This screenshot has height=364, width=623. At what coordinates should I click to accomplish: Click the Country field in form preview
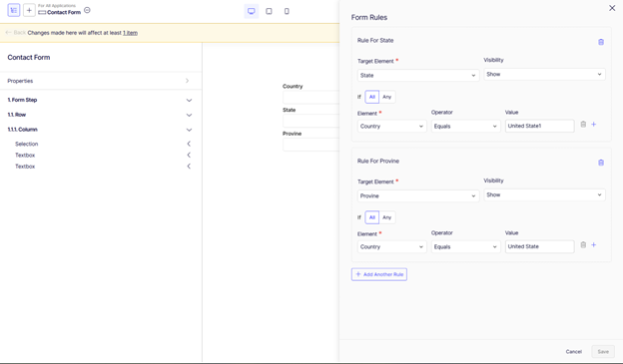pos(311,98)
